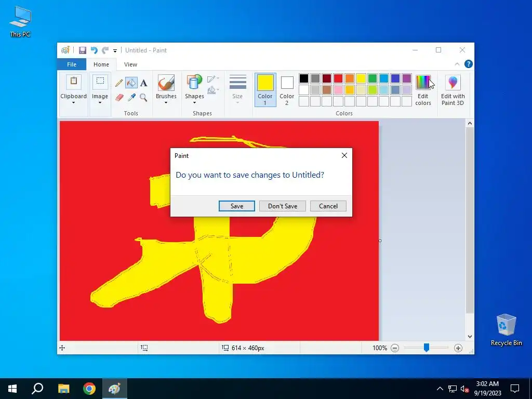Select the Magnifier tool

click(x=144, y=98)
